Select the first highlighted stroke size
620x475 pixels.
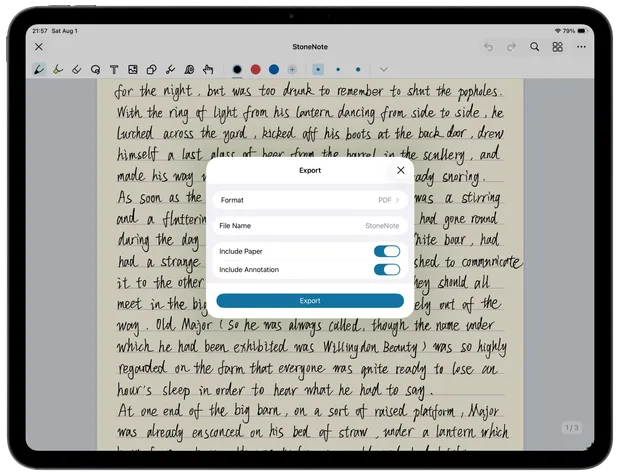click(318, 70)
